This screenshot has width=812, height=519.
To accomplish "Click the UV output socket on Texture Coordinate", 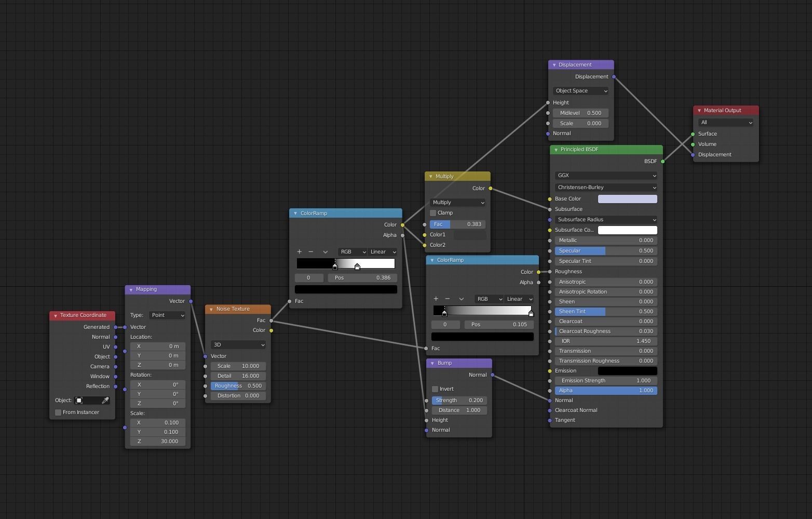I will coord(115,347).
